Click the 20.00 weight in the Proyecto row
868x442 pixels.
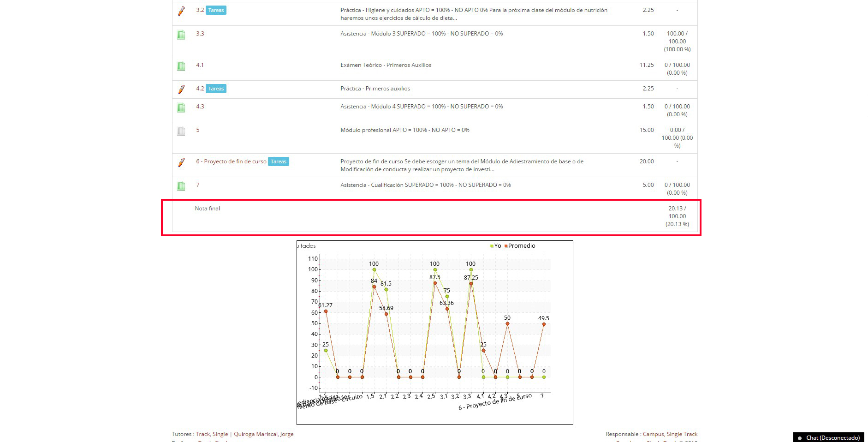click(x=647, y=161)
